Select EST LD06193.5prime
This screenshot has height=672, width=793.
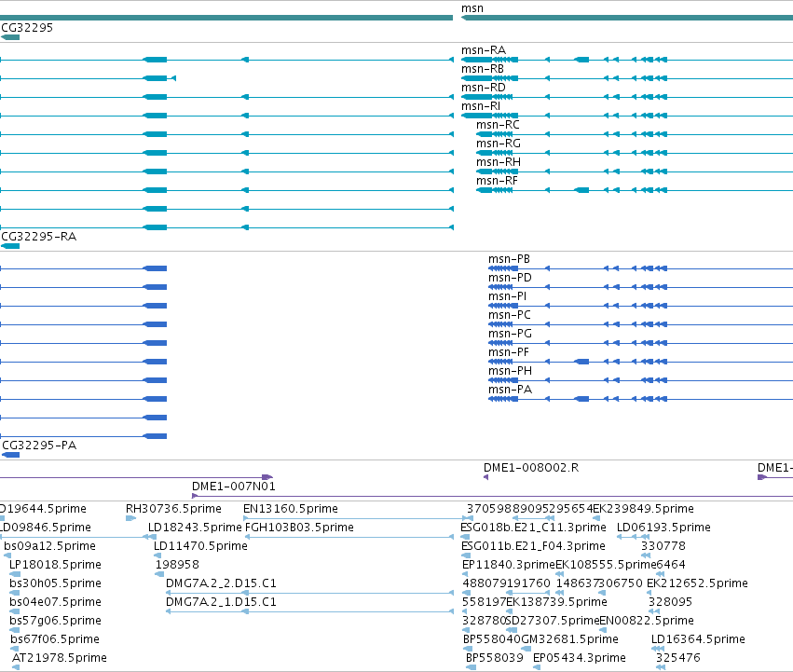click(x=663, y=528)
